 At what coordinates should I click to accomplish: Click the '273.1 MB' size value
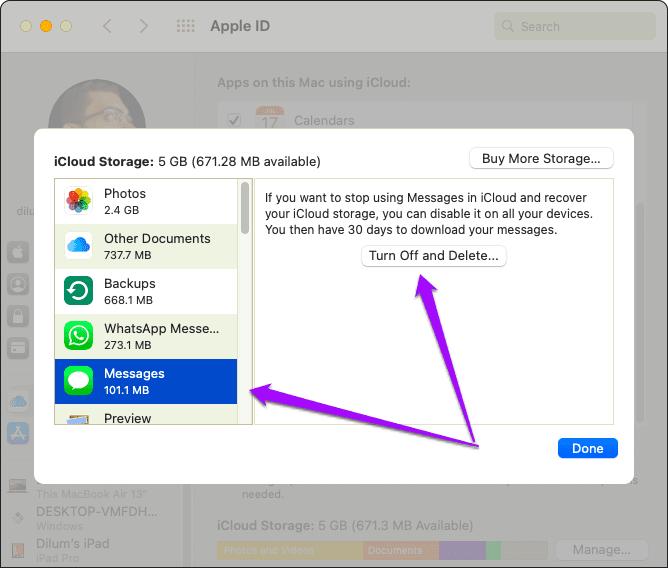127,345
